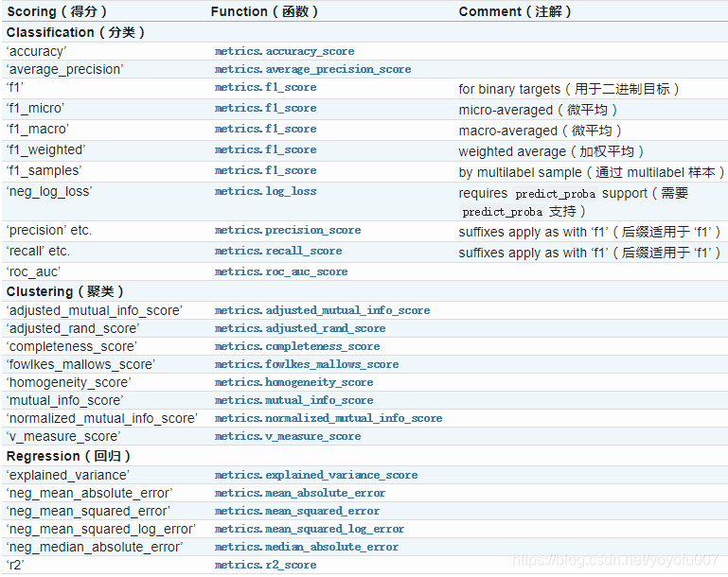Open the metrics.completeness_score link
Image resolution: width=728 pixels, height=577 pixels.
click(297, 346)
